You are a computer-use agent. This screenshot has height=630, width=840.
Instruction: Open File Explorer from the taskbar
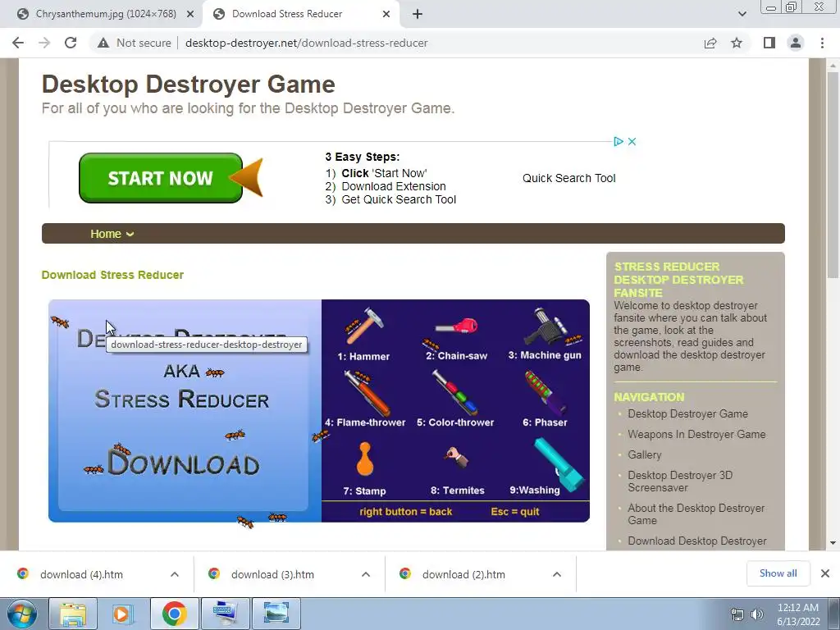tap(73, 614)
